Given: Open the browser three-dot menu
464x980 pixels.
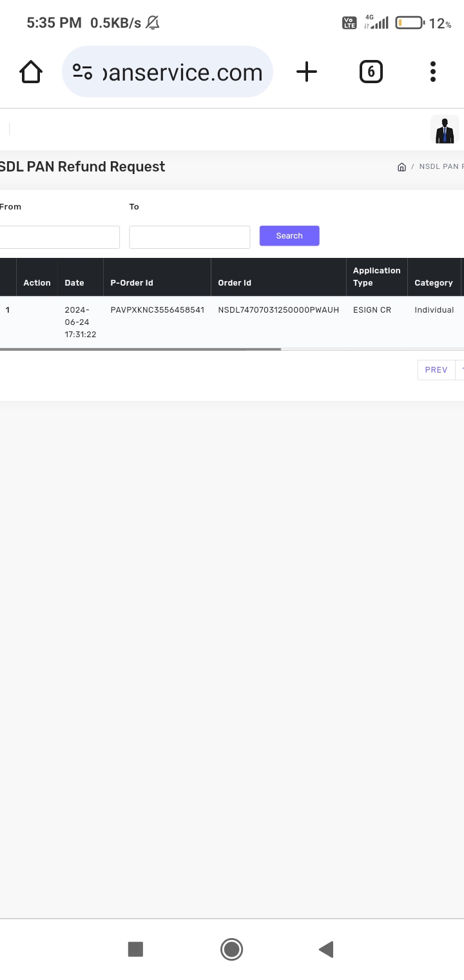Looking at the screenshot, I should tap(433, 72).
